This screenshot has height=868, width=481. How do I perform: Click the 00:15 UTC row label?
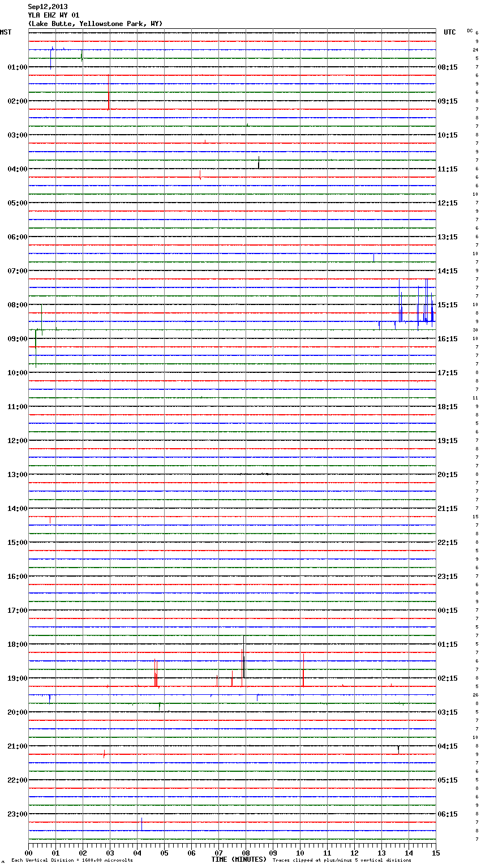[448, 611]
